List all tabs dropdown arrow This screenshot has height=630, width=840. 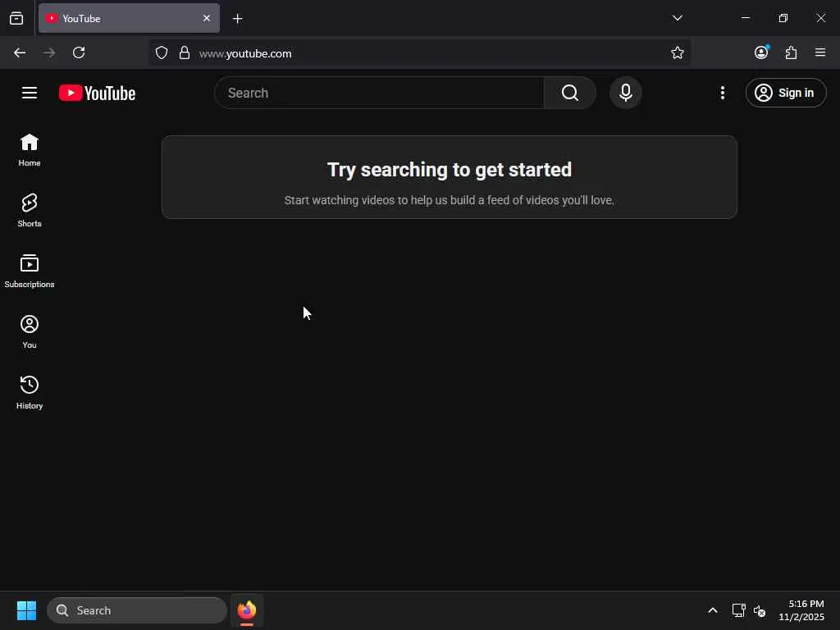[x=677, y=18]
